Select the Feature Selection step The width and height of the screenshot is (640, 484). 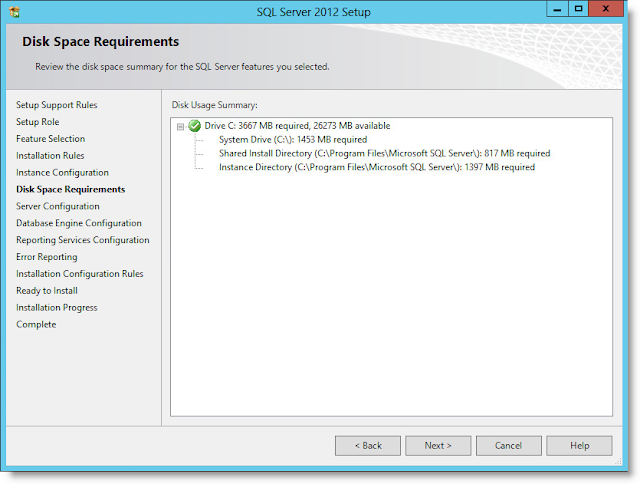(51, 139)
